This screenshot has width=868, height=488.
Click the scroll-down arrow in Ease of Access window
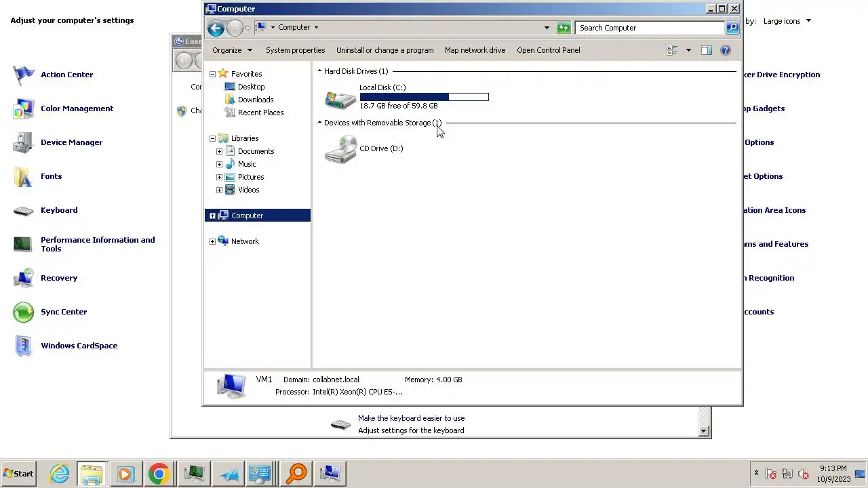[703, 431]
